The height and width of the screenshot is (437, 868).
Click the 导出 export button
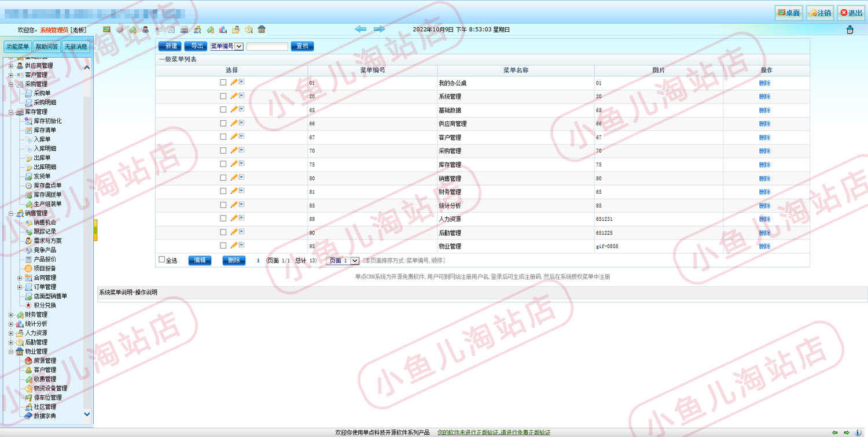[x=196, y=46]
